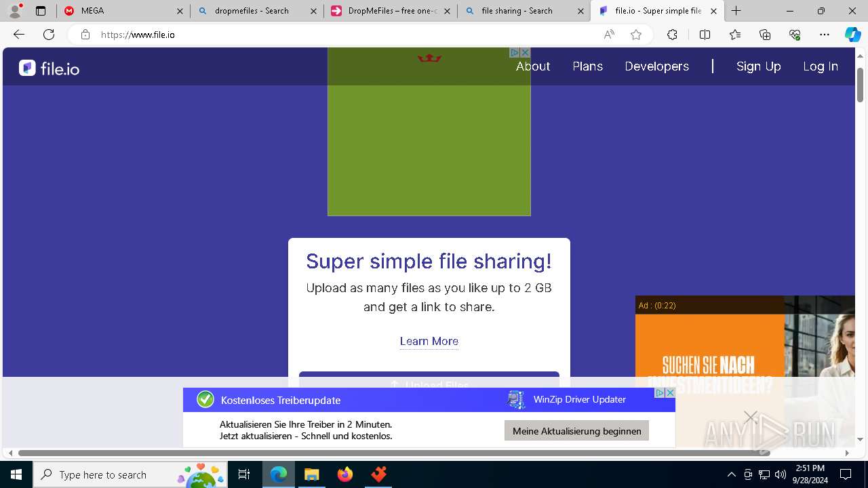The width and height of the screenshot is (868, 488).
Task: Show hidden system tray icons
Action: (x=731, y=474)
